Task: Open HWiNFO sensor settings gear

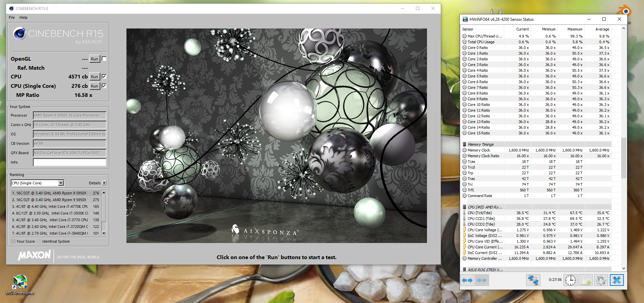Action: [x=601, y=280]
